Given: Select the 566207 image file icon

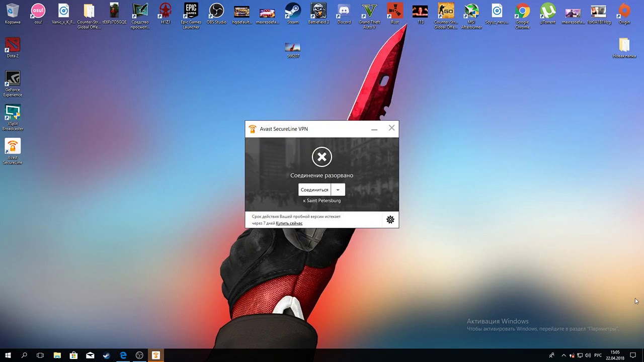Looking at the screenshot, I should (x=293, y=50).
